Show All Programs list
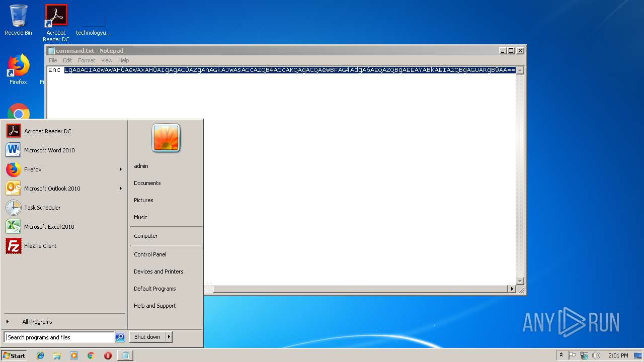 tap(64, 322)
